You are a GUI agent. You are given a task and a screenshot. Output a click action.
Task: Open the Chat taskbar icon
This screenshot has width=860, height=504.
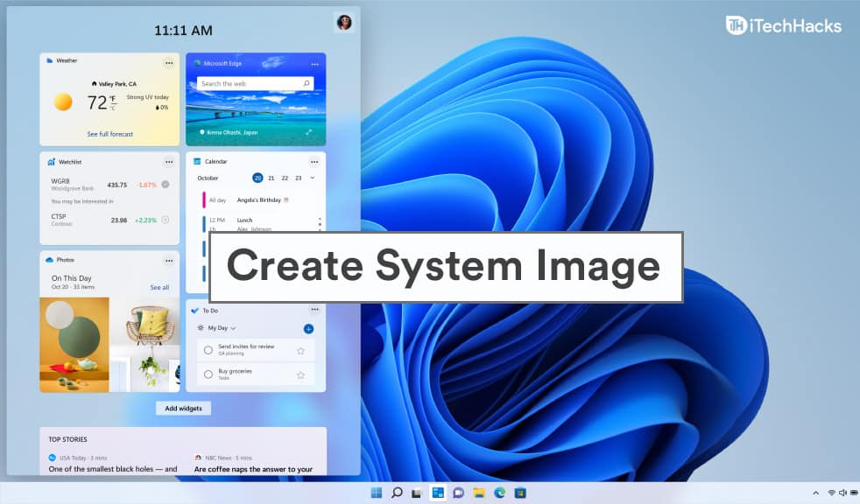point(458,493)
